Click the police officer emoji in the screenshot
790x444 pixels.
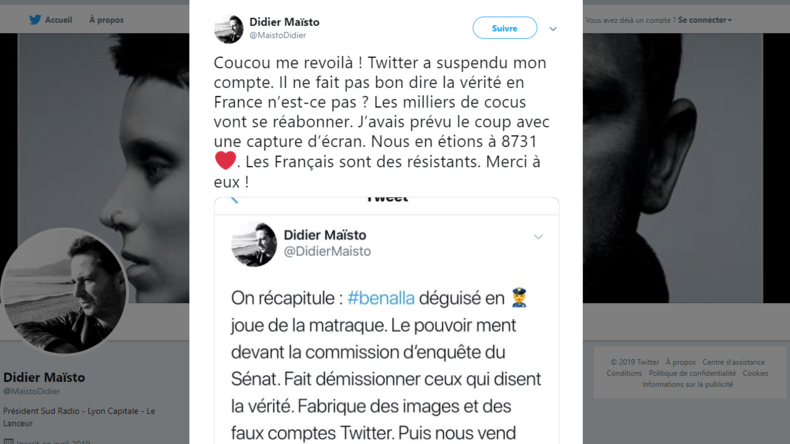pyautogui.click(x=518, y=297)
